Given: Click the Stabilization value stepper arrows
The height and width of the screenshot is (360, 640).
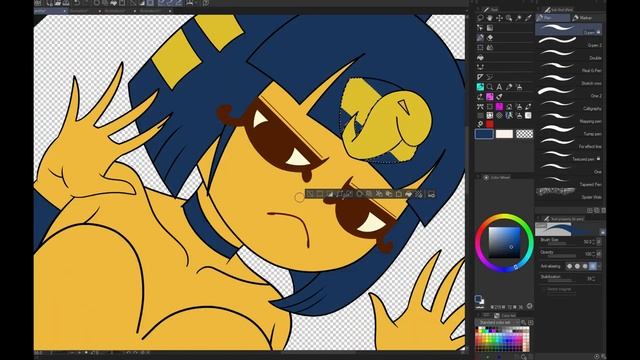Looking at the screenshot, I should pyautogui.click(x=593, y=278).
